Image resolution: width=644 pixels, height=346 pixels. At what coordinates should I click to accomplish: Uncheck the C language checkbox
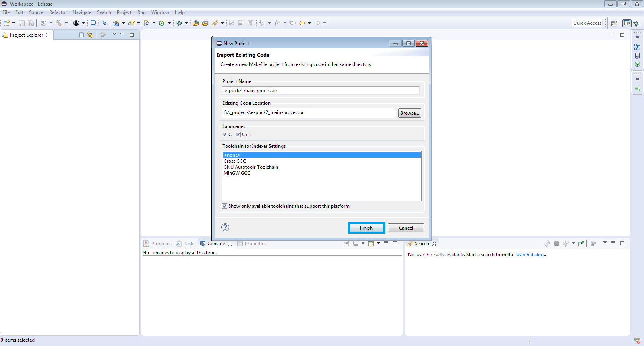(x=225, y=135)
